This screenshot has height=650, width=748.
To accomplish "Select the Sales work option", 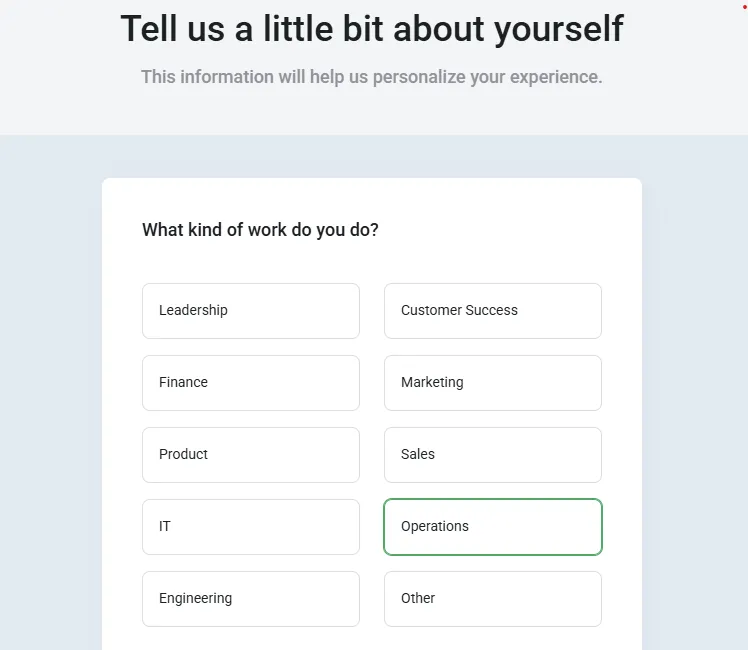I will 492,455.
